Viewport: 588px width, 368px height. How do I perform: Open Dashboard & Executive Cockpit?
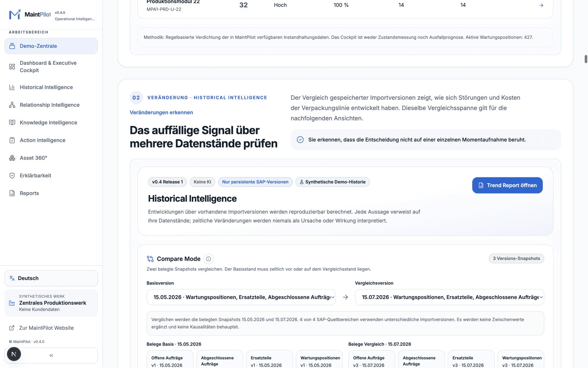click(x=51, y=67)
